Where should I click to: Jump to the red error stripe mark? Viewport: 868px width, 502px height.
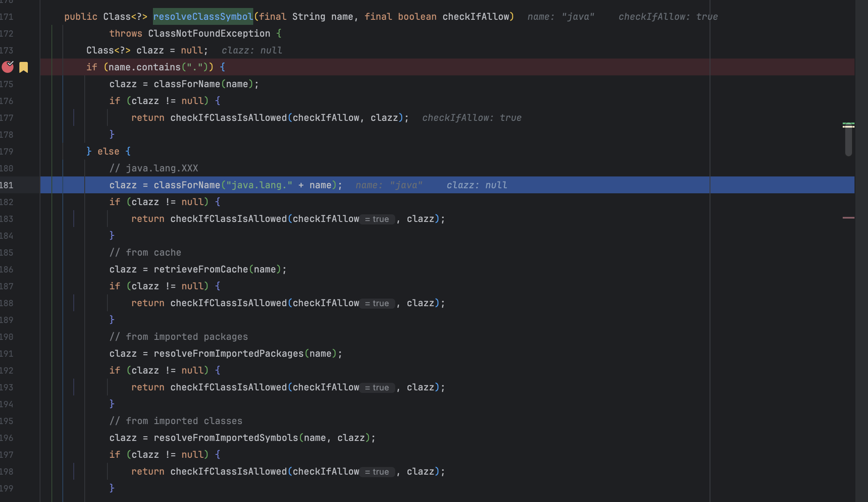(x=848, y=218)
